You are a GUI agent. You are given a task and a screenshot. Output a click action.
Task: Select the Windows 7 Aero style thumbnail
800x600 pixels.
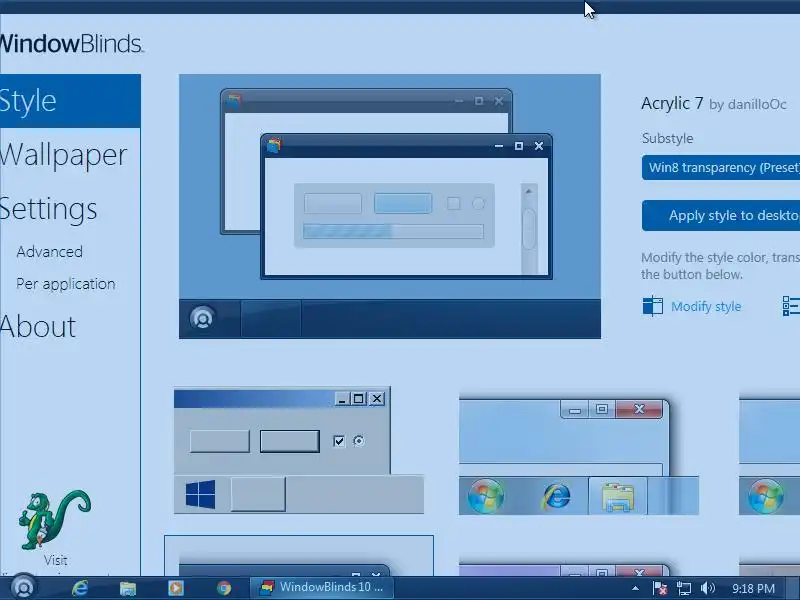[579, 454]
